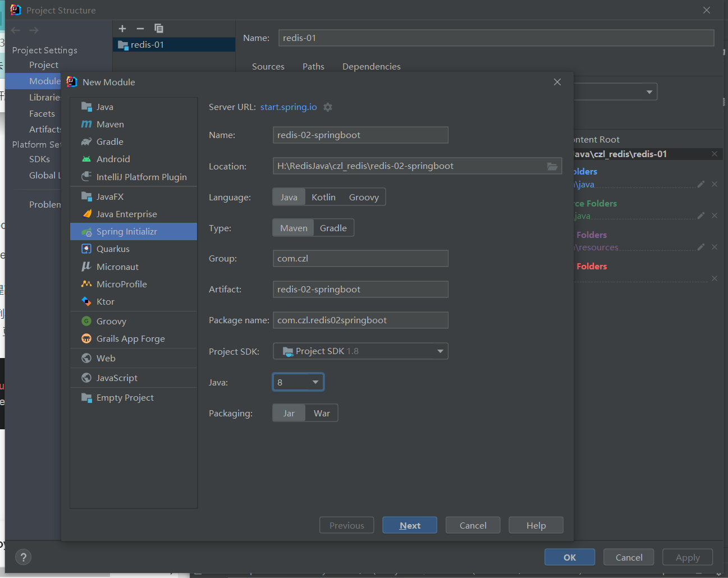This screenshot has width=728, height=578.
Task: Click the help question mark icon
Action: click(23, 557)
